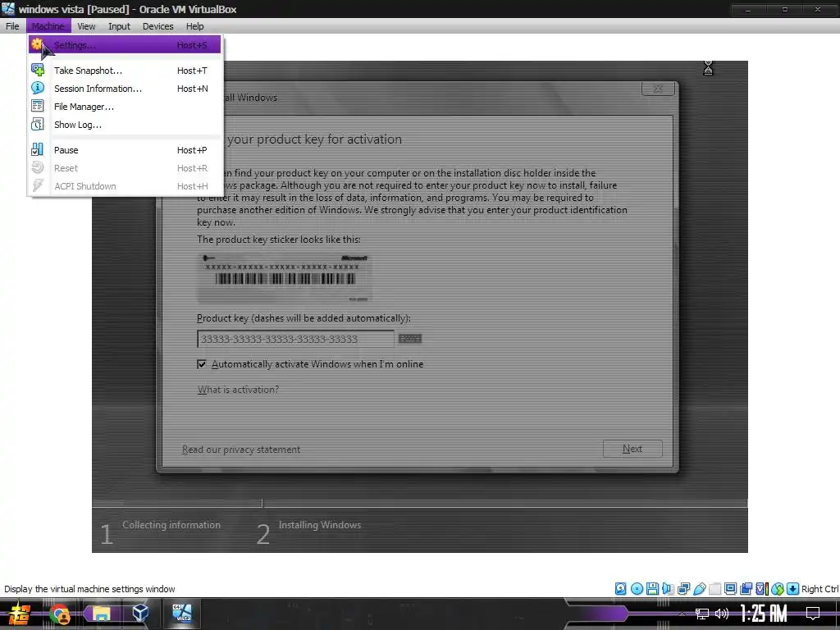Viewport: 840px width, 630px height.
Task: Select ACPI Shutdown menu entry
Action: click(125, 186)
